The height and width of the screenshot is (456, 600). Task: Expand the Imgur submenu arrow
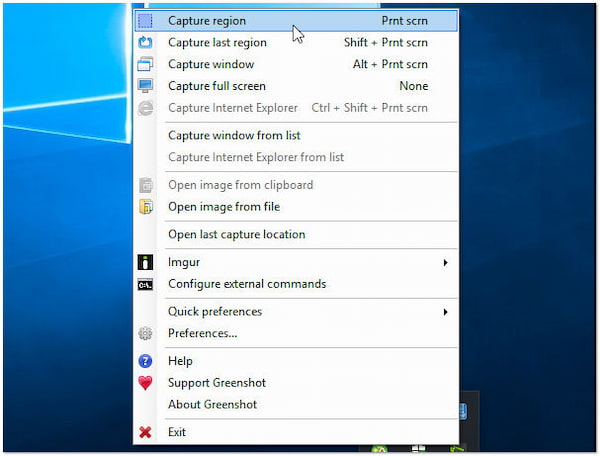click(445, 262)
